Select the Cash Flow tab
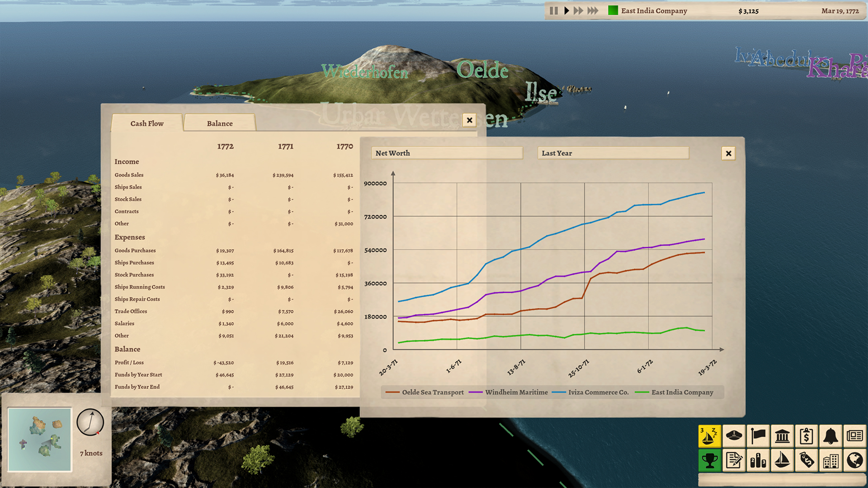 pyautogui.click(x=146, y=123)
